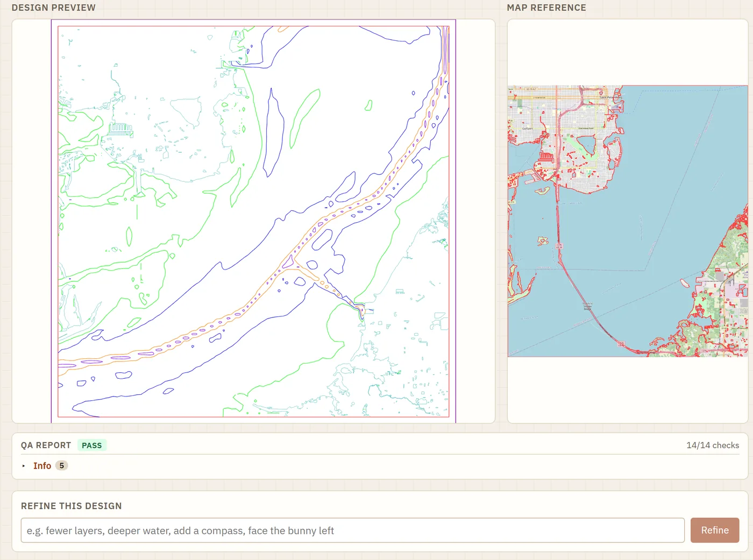753x560 pixels.
Task: Expand the Info disclosure triangle
Action: click(x=24, y=466)
